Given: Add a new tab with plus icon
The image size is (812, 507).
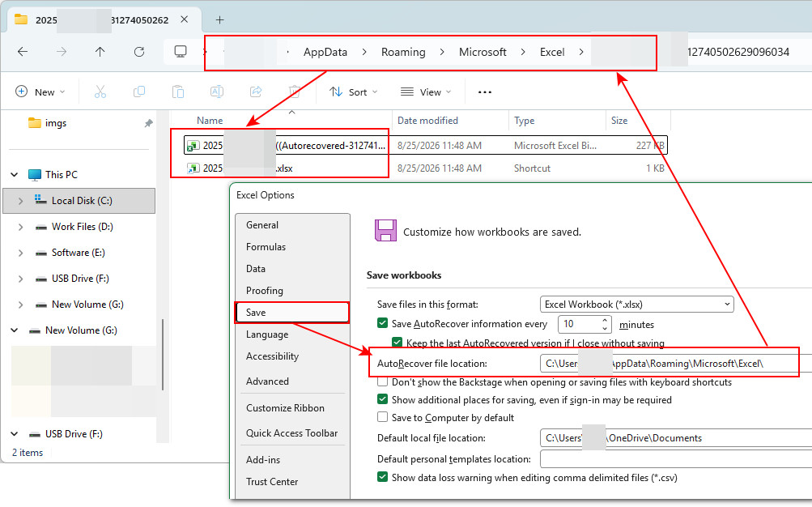Looking at the screenshot, I should pyautogui.click(x=219, y=19).
